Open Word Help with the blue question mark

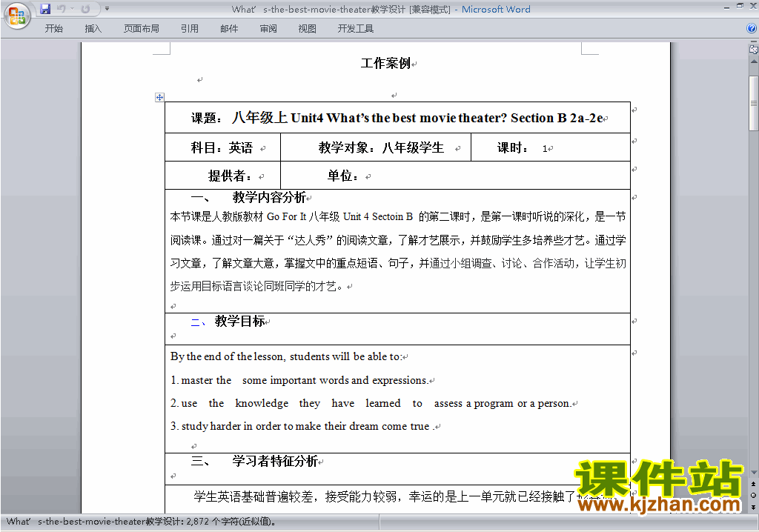click(x=752, y=29)
